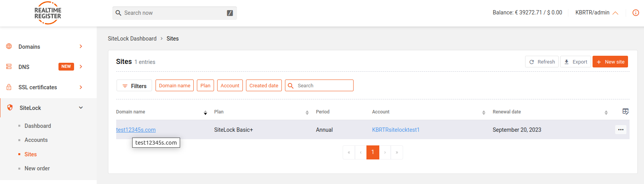This screenshot has width=644, height=184.
Task: Click the account balance text
Action: [x=527, y=12]
